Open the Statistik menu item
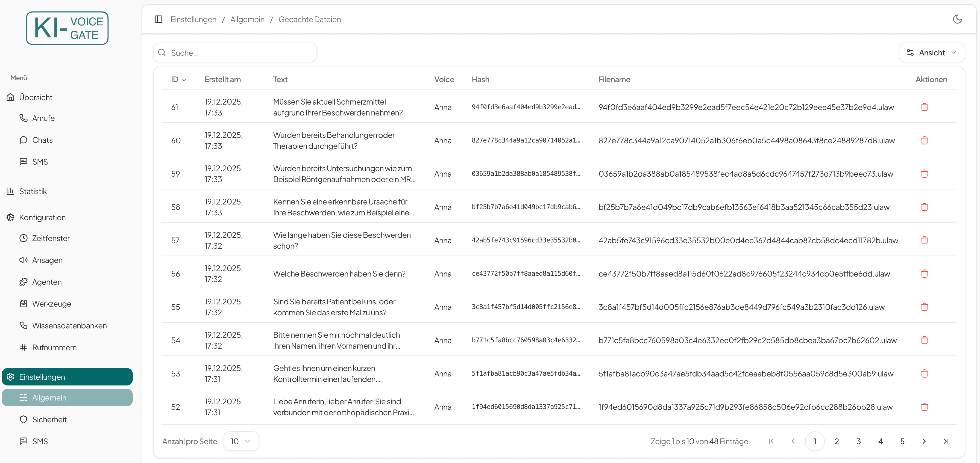980x463 pixels. (x=33, y=191)
